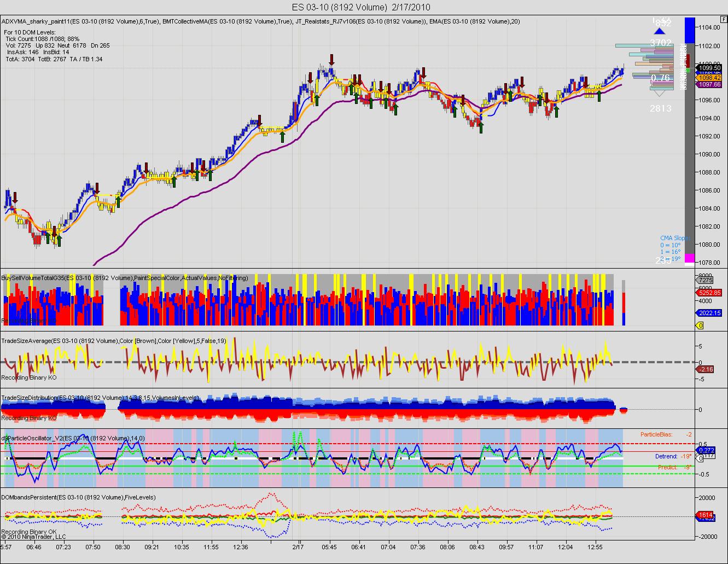Click the 05:45 time axis label
The image size is (728, 564).
(329, 546)
